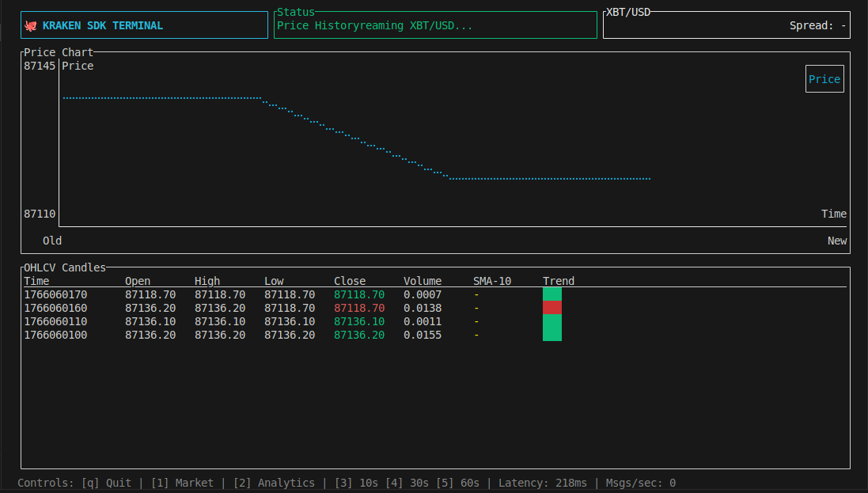868x493 pixels.
Task: Click the Open value 87136.10
Action: coord(150,321)
